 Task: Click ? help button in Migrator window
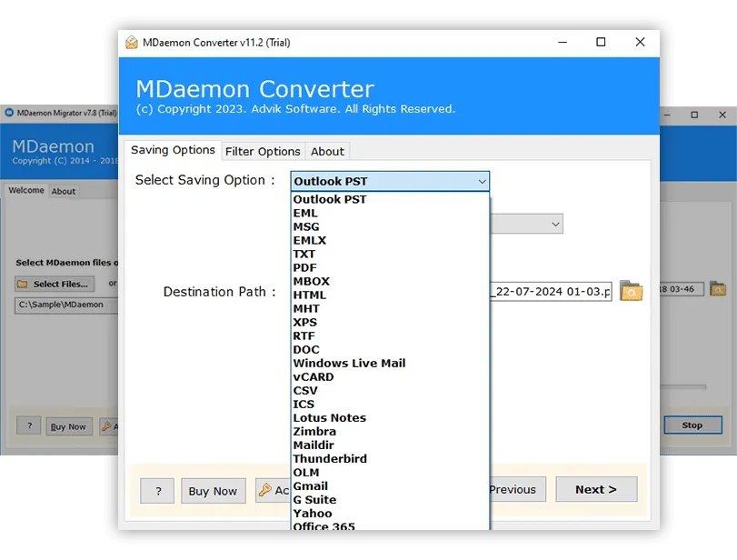pos(29,425)
